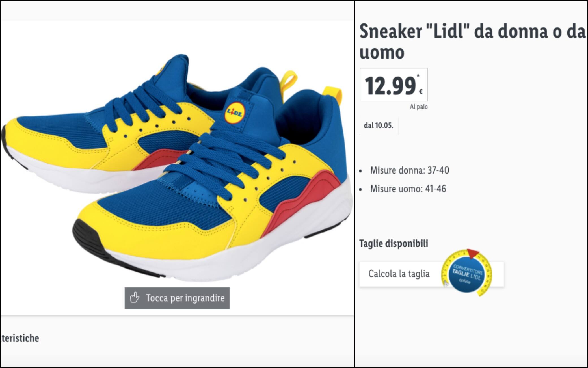588x368 pixels.
Task: Select the 12.99 euro price box
Action: pyautogui.click(x=394, y=85)
